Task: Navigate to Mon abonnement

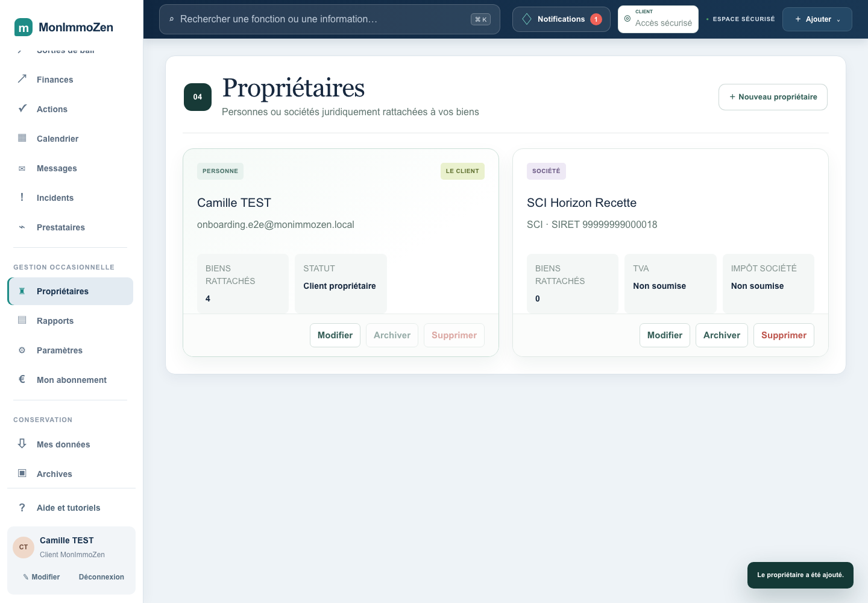Action: click(71, 380)
